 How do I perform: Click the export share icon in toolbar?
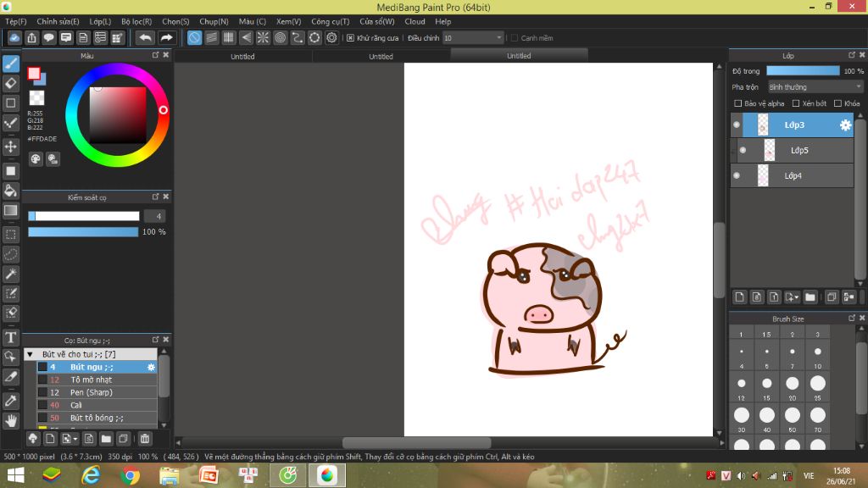click(x=31, y=37)
